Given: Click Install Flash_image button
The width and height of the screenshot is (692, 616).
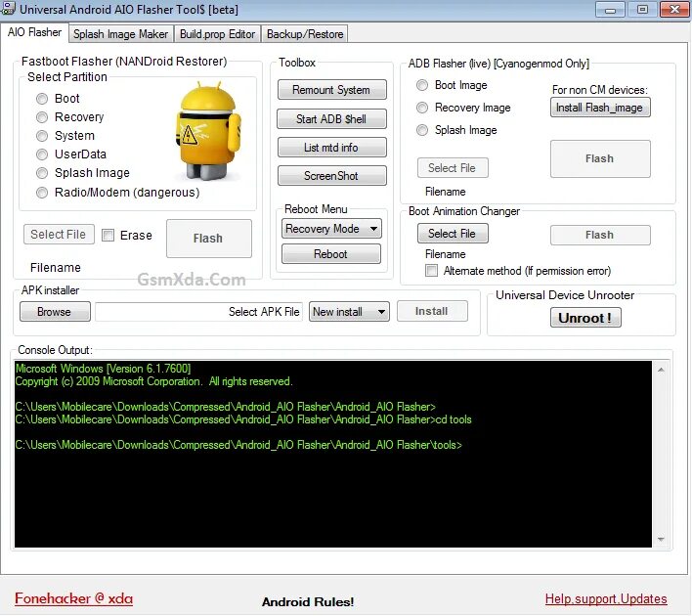Looking at the screenshot, I should pos(600,108).
